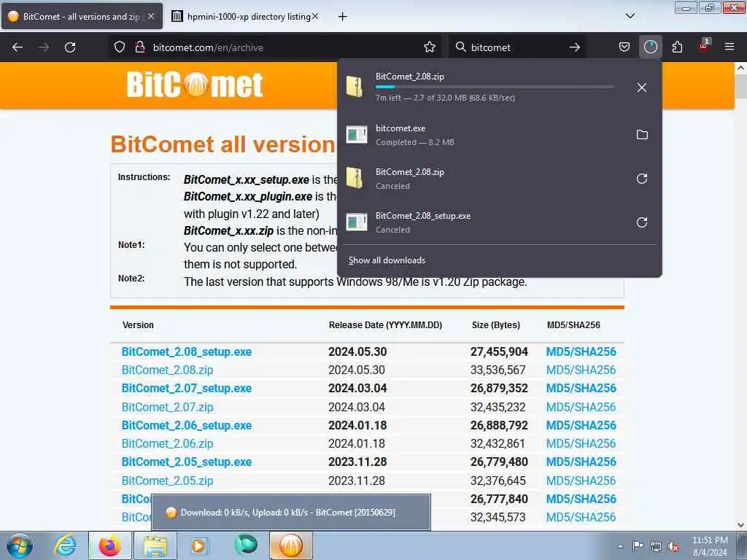Viewport: 747px width, 560px height.
Task: Open the green globe taskbar application
Action: point(246,545)
